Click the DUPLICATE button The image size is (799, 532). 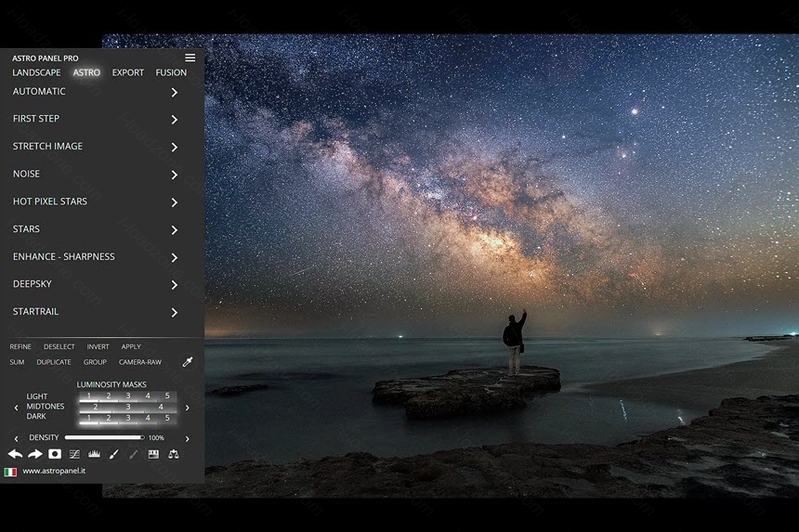pos(54,362)
